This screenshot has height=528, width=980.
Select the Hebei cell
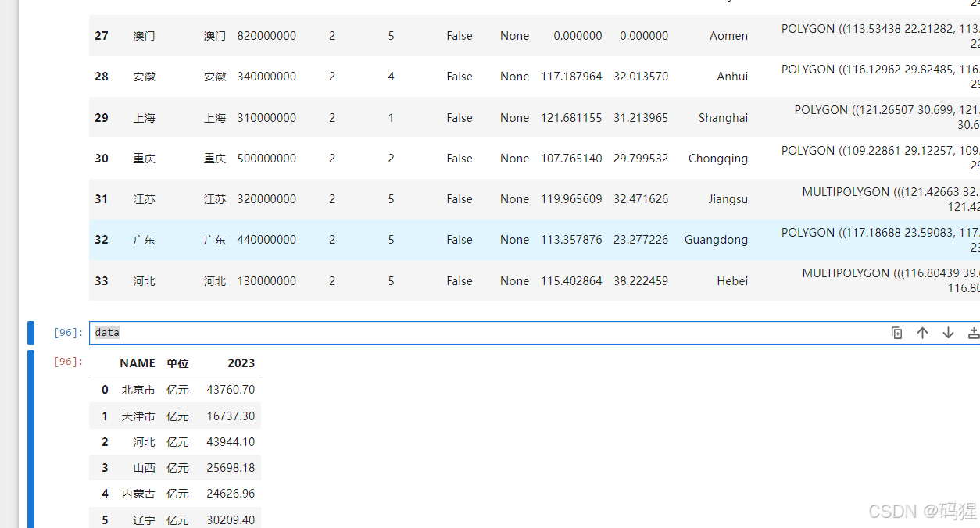pyautogui.click(x=732, y=281)
